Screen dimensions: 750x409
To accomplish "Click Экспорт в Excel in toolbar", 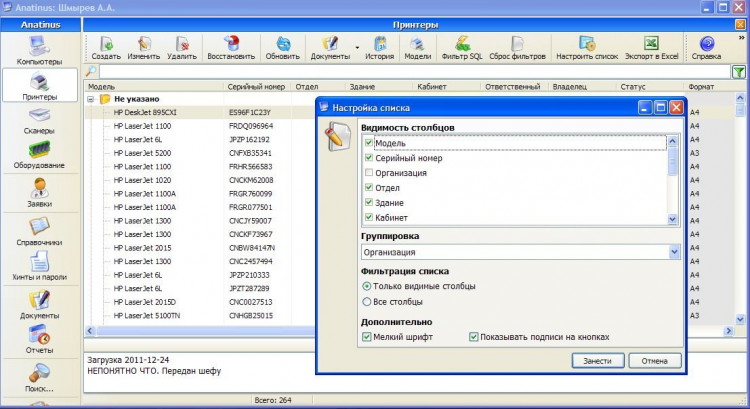I will [x=651, y=48].
